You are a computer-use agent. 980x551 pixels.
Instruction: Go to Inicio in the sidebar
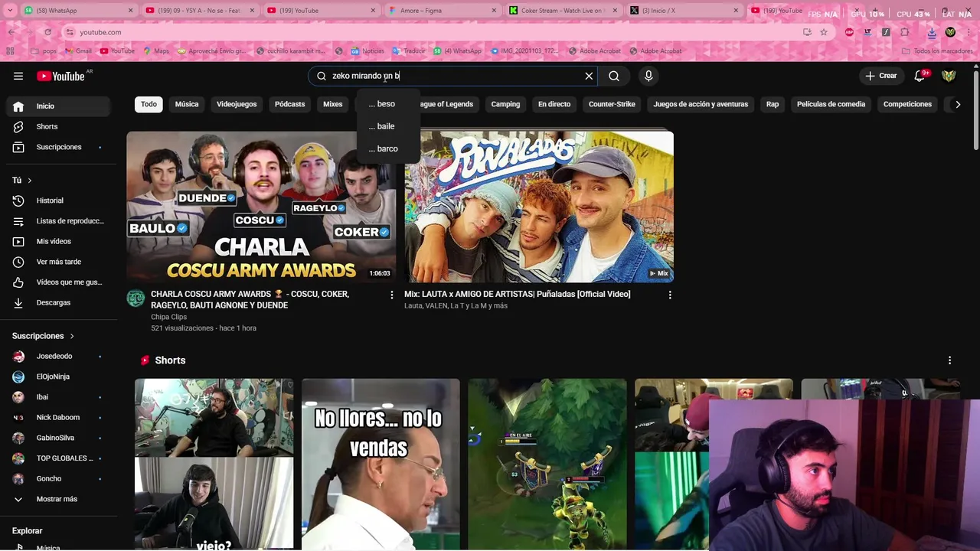point(59,106)
